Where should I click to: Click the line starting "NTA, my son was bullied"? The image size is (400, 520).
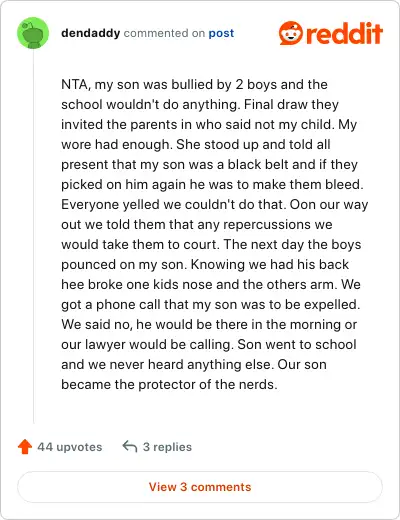coord(194,85)
